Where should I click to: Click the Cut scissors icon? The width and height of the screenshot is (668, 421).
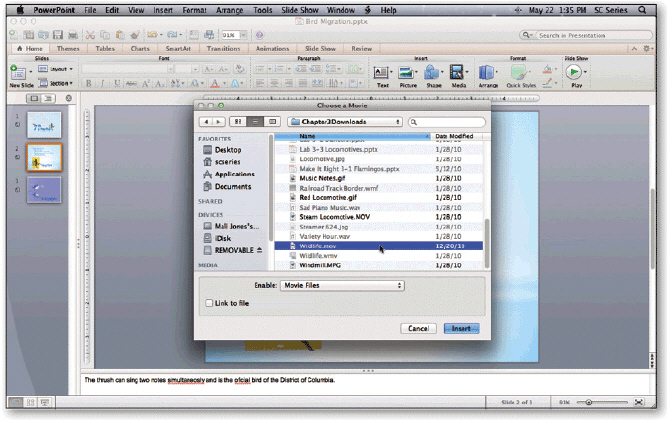tap(90, 35)
